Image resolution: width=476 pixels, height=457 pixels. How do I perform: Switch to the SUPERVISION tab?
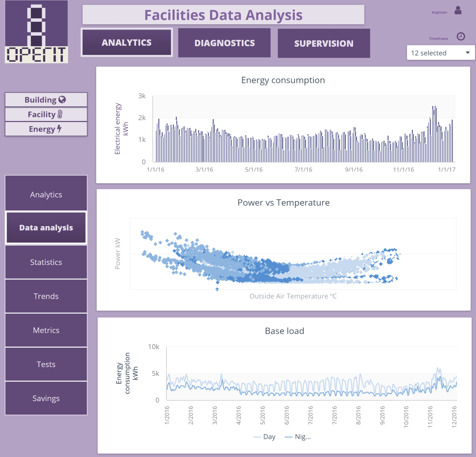(324, 43)
